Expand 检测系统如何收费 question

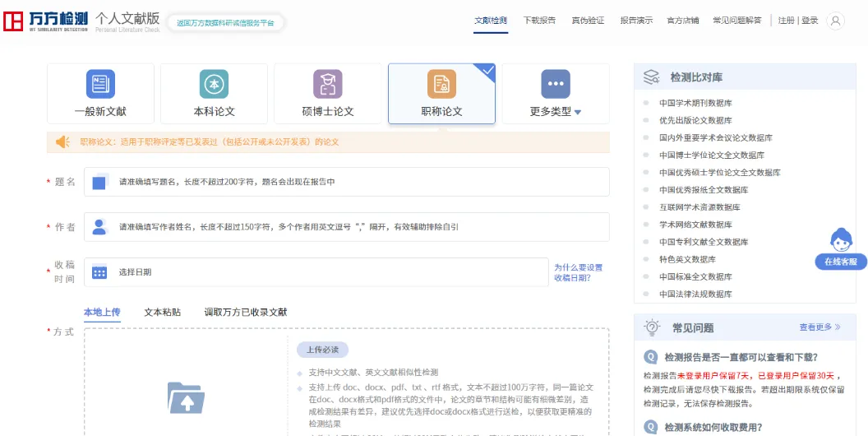712,427
